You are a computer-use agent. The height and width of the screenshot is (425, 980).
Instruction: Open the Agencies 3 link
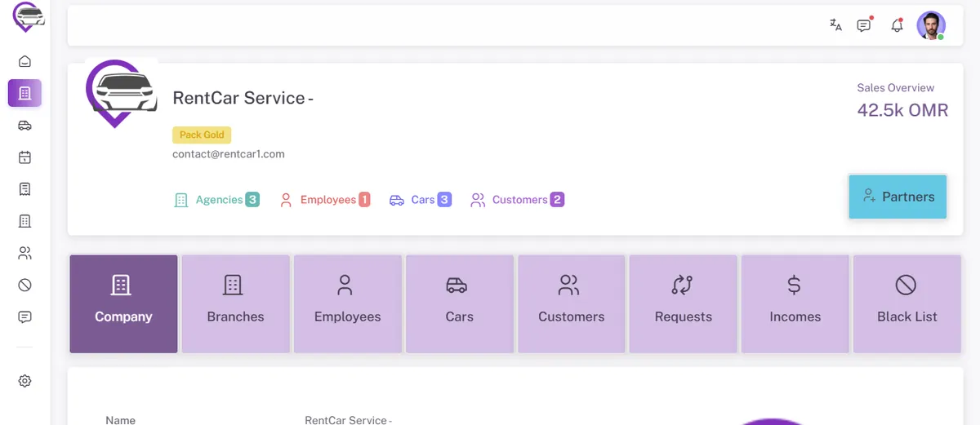[x=217, y=200]
